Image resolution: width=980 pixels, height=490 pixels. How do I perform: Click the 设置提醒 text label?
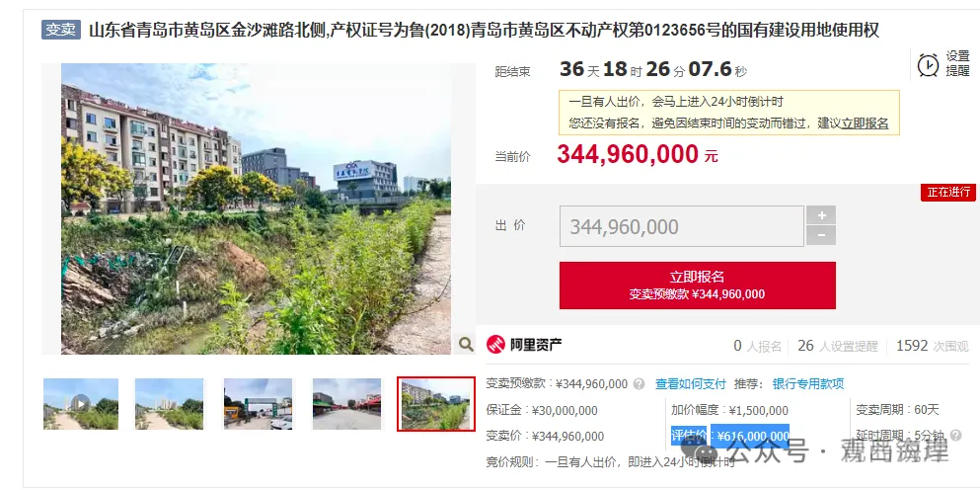(957, 64)
